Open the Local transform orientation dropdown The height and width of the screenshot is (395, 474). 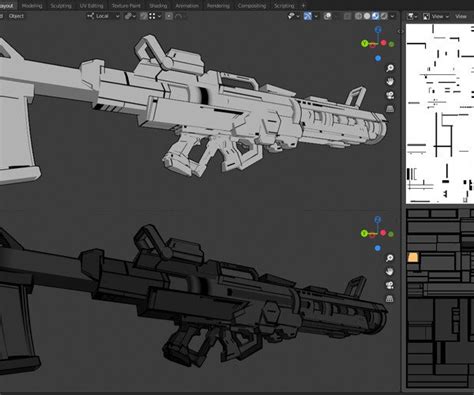point(103,16)
